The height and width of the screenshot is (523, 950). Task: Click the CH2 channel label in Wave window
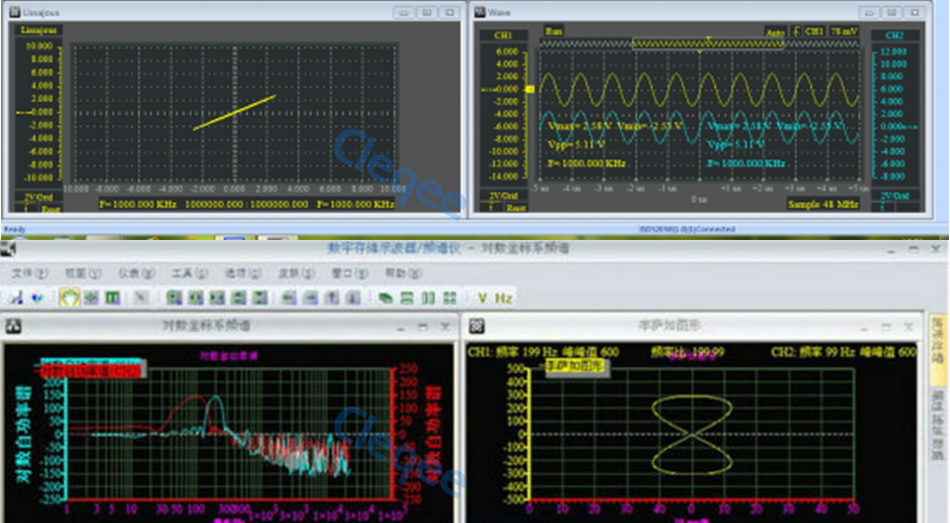(894, 35)
